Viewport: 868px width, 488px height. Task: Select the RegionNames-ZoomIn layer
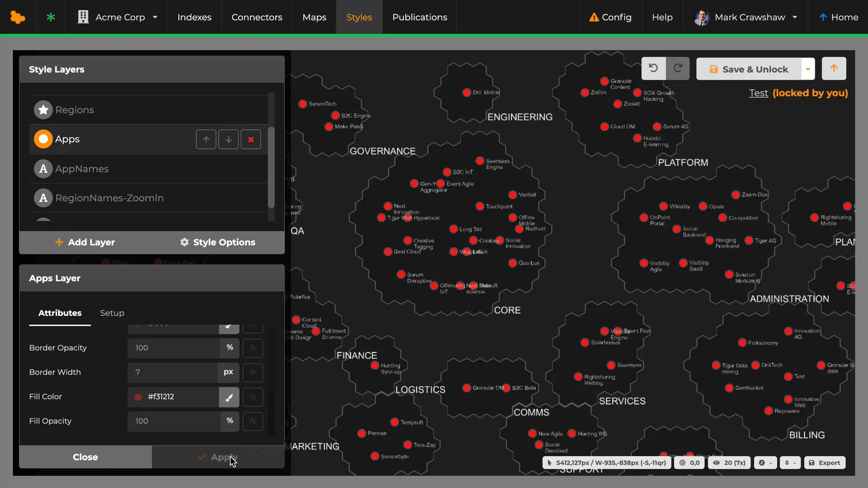click(148, 198)
